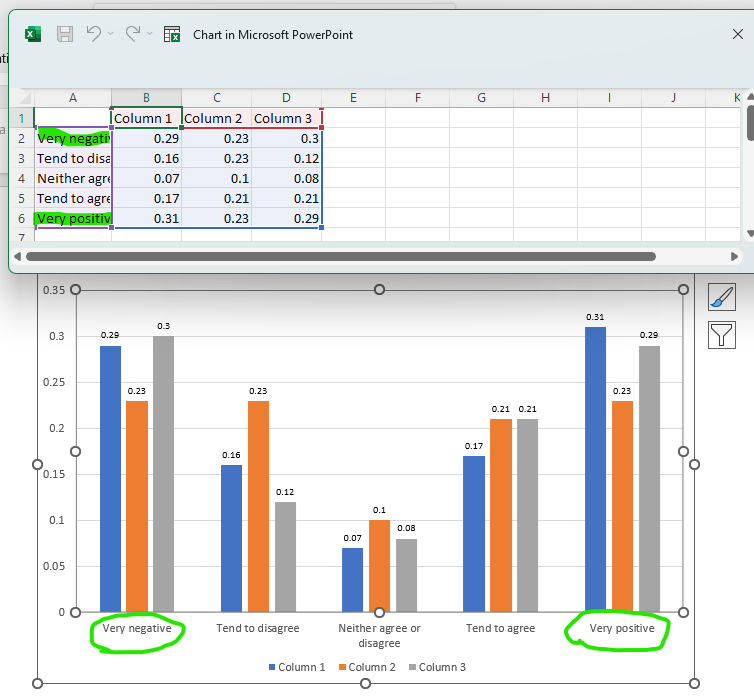Click the Undo arrow icon
The height and width of the screenshot is (698, 754).
[x=93, y=34]
